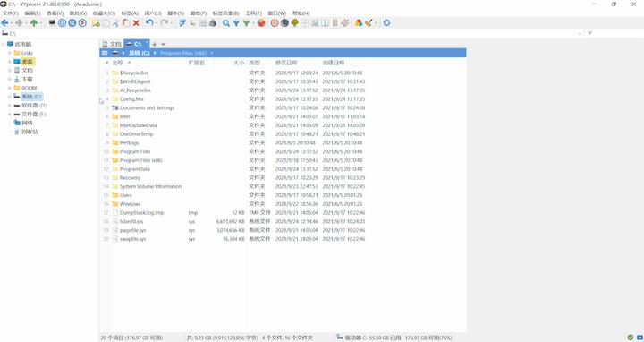Select 回收站 in the folder tree

tap(30, 132)
